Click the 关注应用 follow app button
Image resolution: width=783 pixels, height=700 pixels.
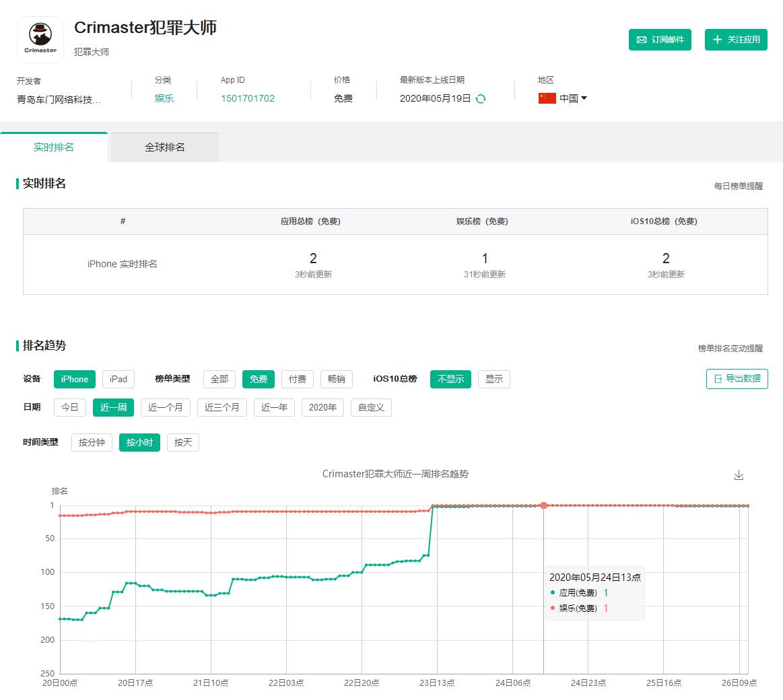(736, 40)
